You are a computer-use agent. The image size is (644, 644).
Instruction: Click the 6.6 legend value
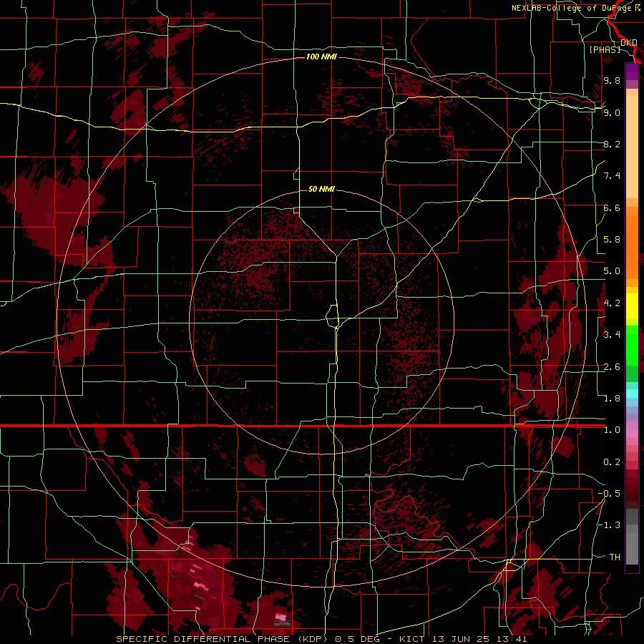point(612,208)
